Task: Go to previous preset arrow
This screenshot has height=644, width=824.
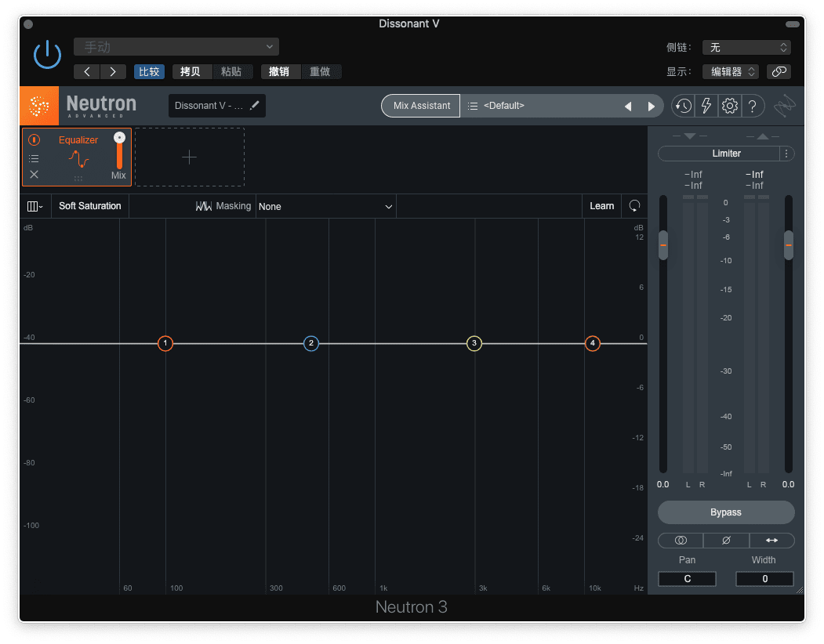Action: pos(87,71)
